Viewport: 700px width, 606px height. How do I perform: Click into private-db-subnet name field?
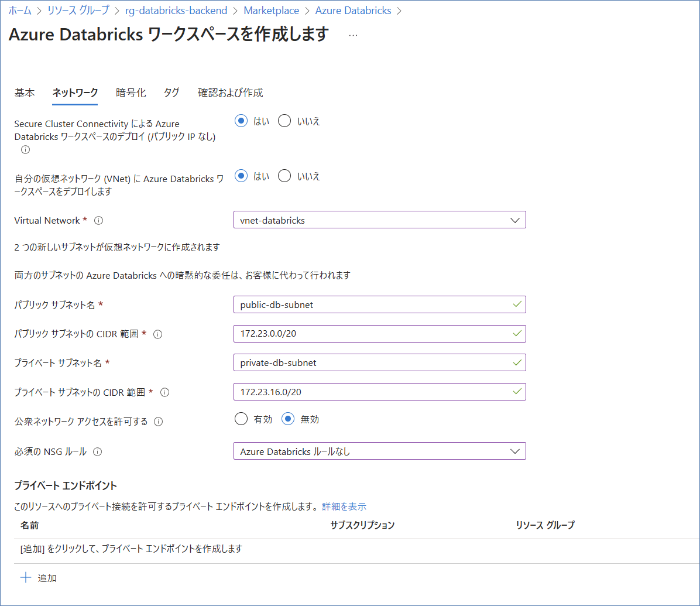pyautogui.click(x=379, y=362)
